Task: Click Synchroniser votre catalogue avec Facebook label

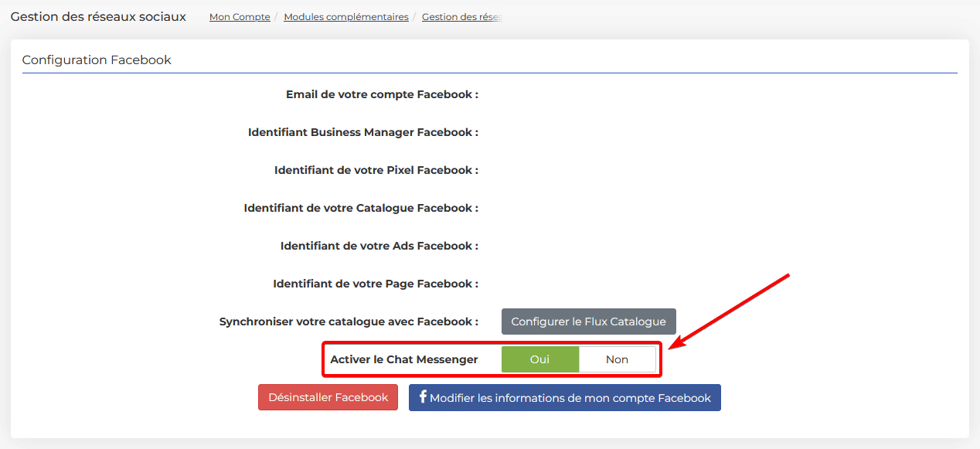Action: [x=349, y=321]
